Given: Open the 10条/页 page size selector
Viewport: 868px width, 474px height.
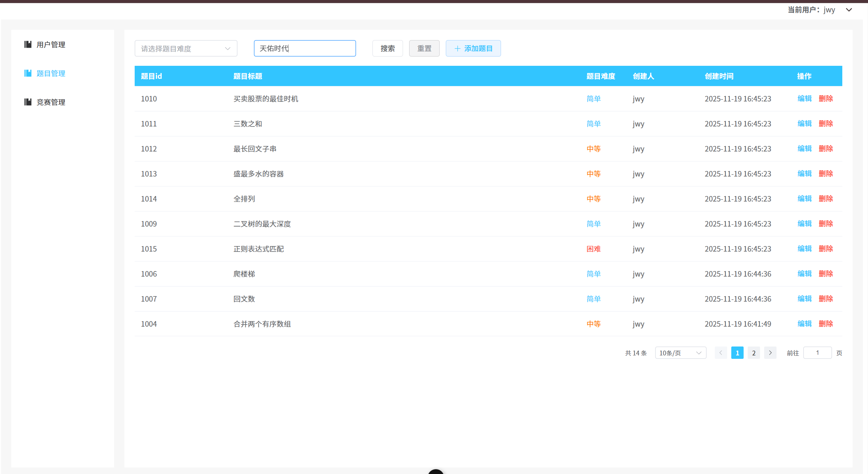Looking at the screenshot, I should click(680, 353).
